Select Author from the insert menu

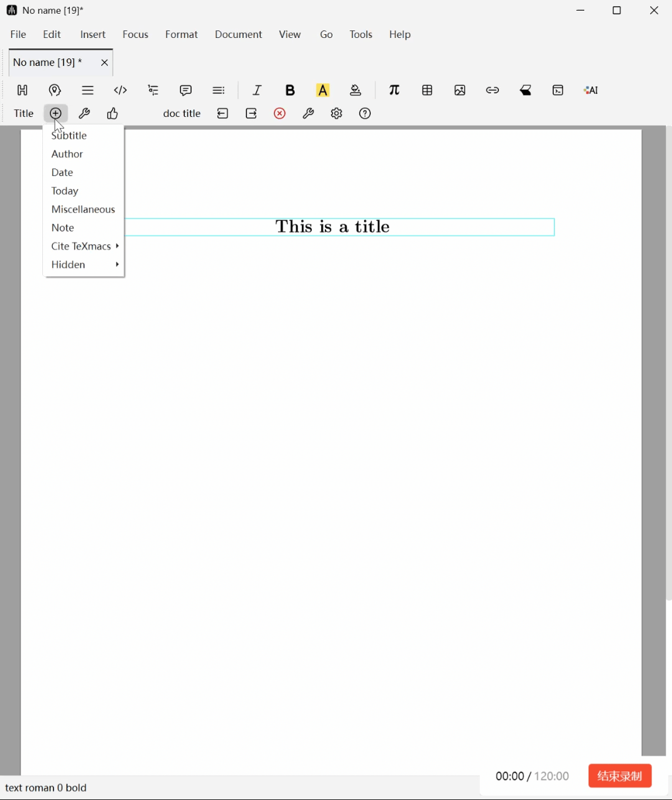[67, 154]
